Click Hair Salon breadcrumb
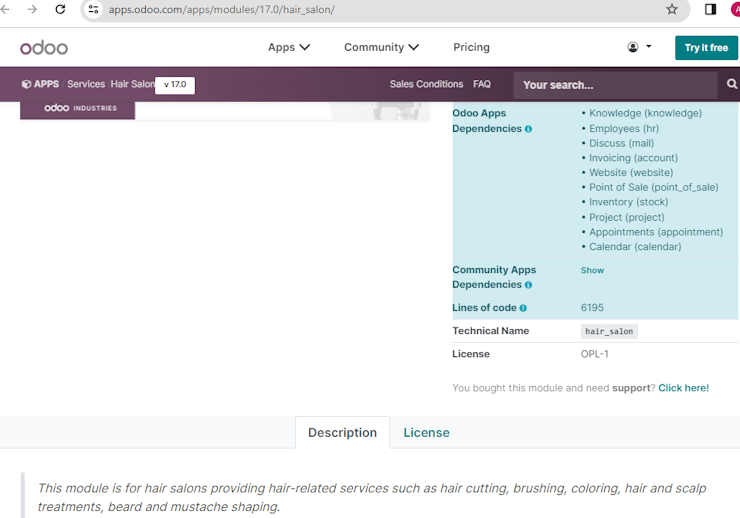This screenshot has width=740, height=518. (133, 84)
